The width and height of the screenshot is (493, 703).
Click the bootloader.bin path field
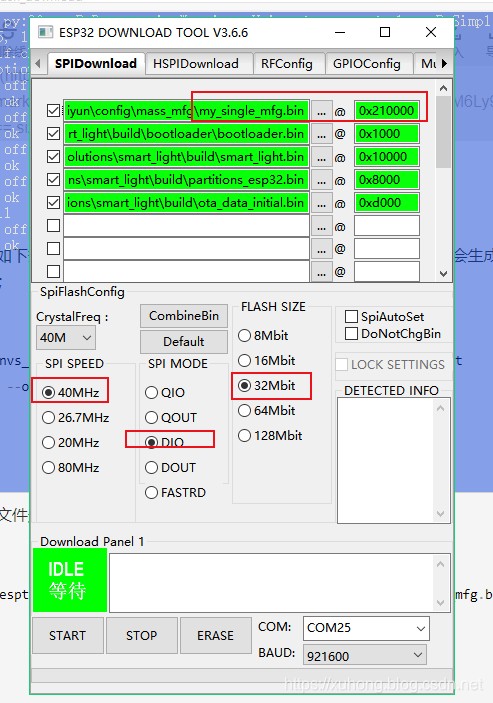tap(186, 134)
